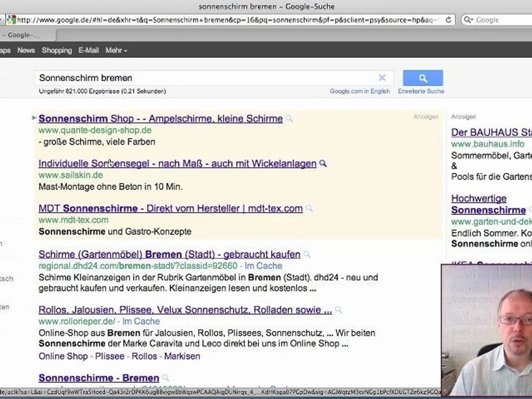Open Schirme (Gartenmöbel) Bremen result link
The height and width of the screenshot is (399, 532).
(x=170, y=254)
